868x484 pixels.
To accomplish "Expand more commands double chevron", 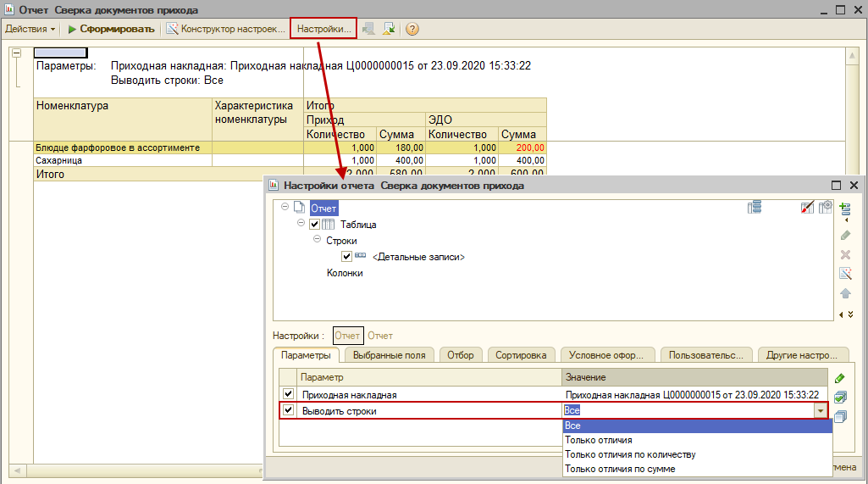I will 851,314.
